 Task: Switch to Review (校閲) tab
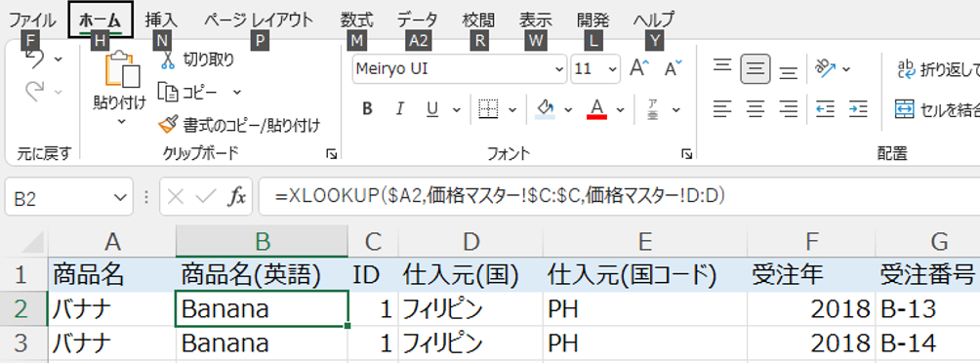pos(478,20)
